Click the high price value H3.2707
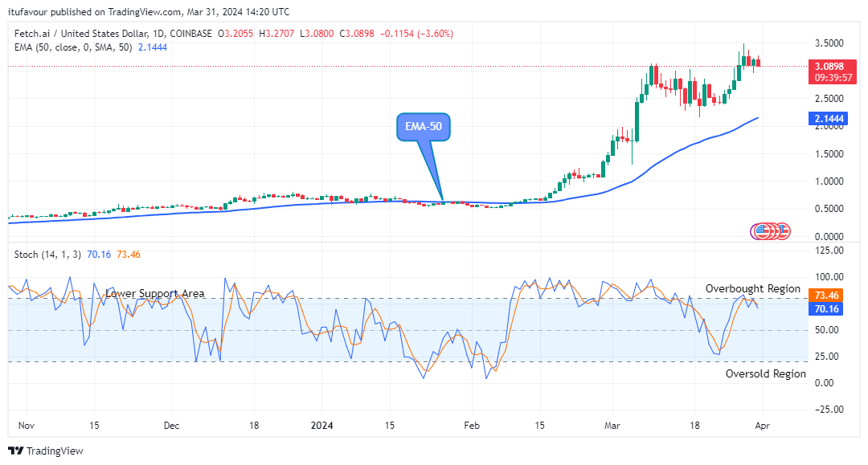 point(276,34)
